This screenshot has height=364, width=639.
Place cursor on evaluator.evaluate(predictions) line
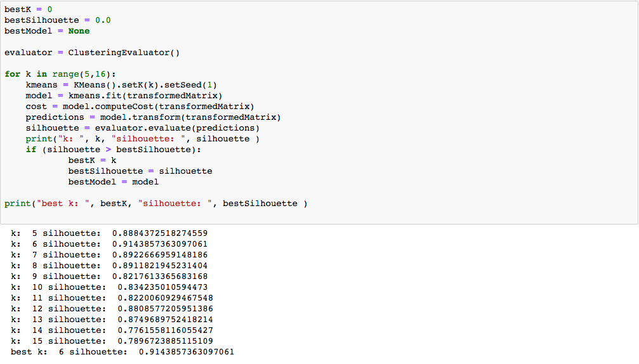point(142,128)
